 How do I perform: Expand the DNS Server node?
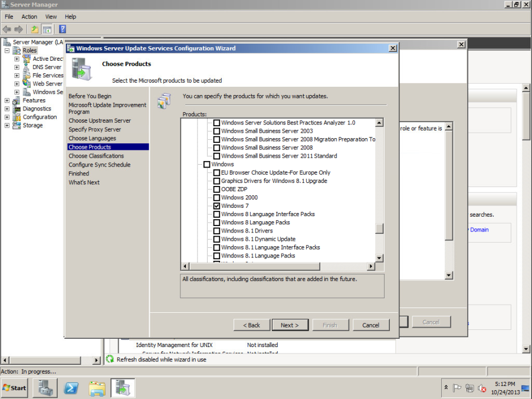tap(17, 67)
